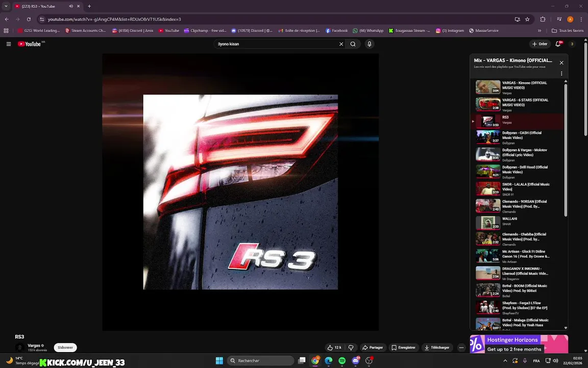The image size is (588, 368).
Task: Open the Instagram bookmark
Action: pyautogui.click(x=450, y=31)
